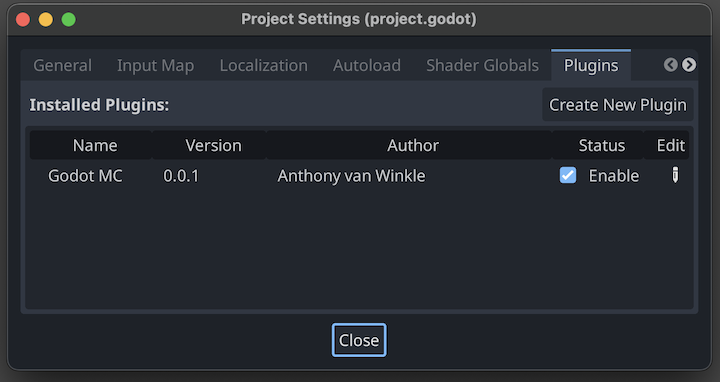Switch to the General tab
Viewport: 720px width, 382px height.
(62, 65)
